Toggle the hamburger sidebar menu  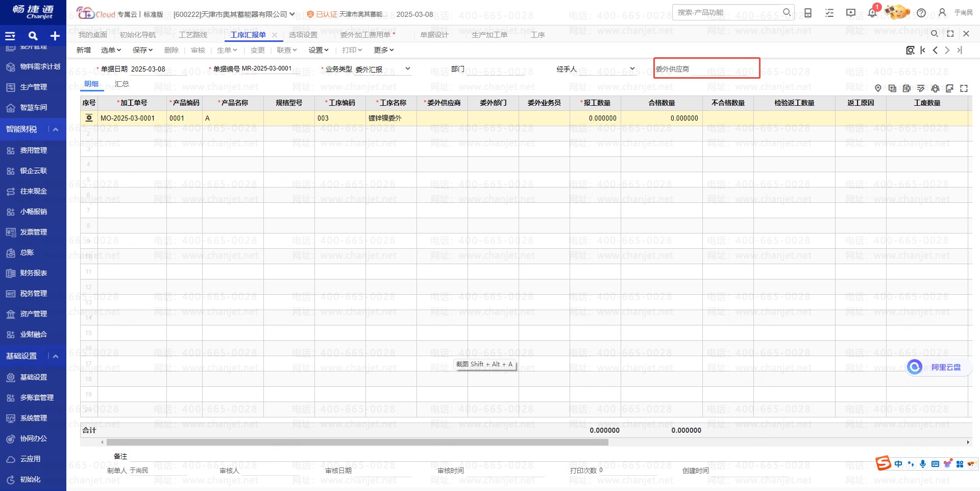click(x=10, y=36)
